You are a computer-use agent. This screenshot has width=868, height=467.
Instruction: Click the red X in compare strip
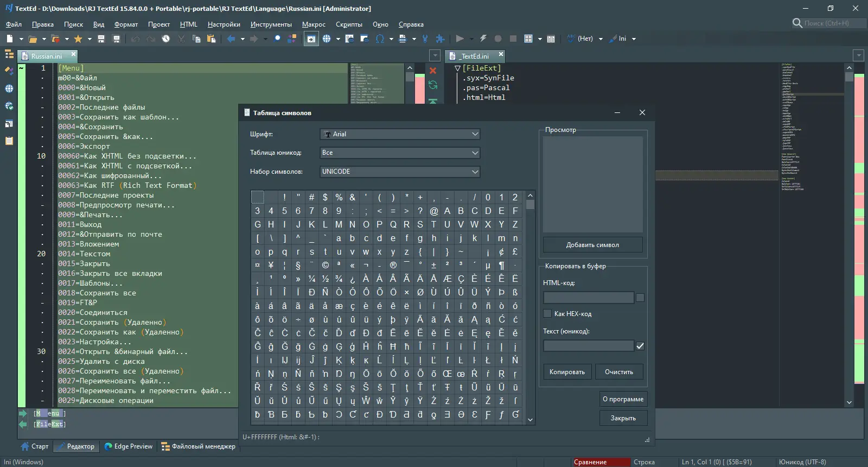[433, 71]
